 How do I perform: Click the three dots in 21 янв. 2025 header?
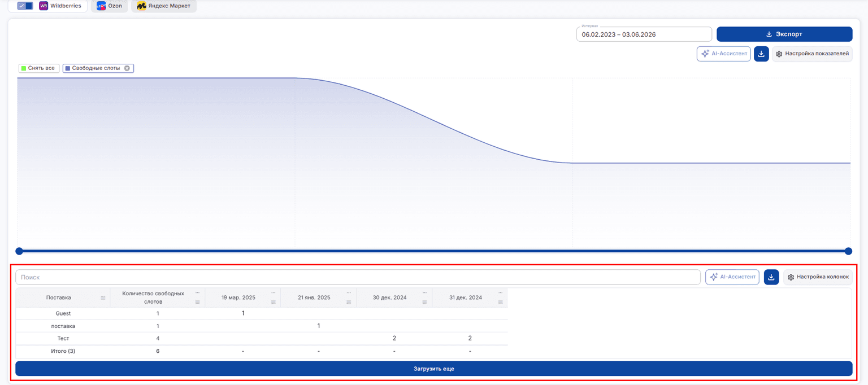(349, 292)
